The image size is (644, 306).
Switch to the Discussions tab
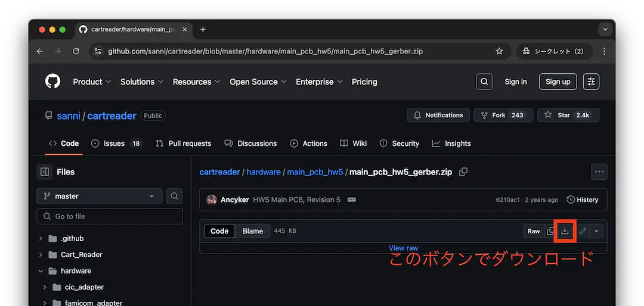(x=250, y=143)
